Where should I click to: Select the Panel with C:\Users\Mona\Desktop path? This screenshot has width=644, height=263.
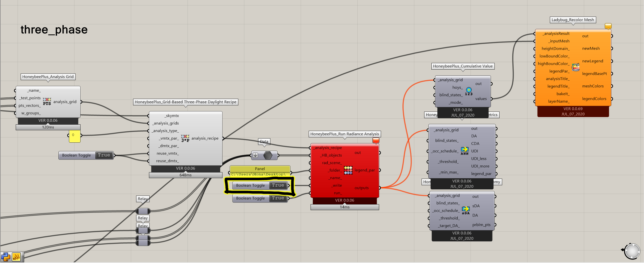(x=260, y=171)
